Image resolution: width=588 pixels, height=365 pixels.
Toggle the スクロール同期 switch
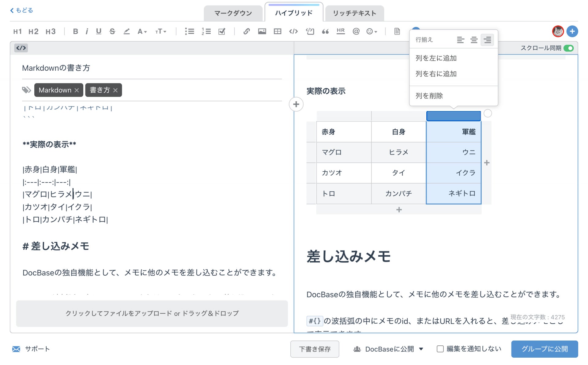[568, 48]
